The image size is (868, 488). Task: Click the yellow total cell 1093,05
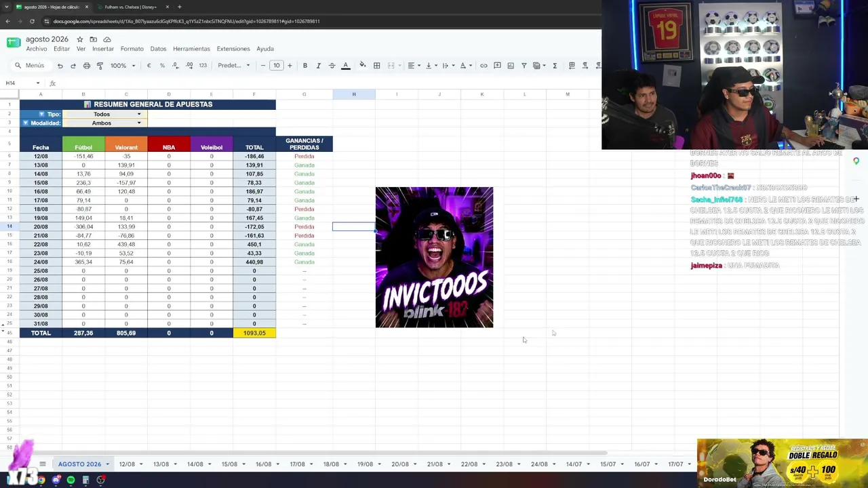click(x=254, y=333)
